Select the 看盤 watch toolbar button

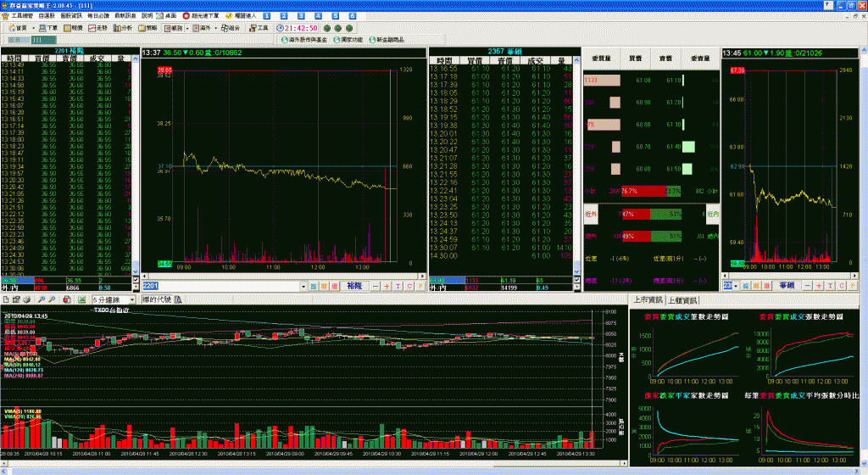coord(173,28)
